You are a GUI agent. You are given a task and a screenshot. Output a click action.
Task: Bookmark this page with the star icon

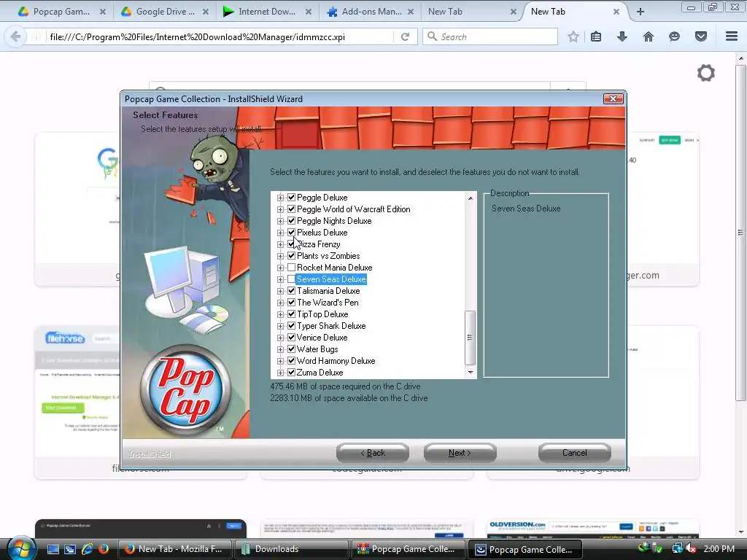click(x=573, y=36)
